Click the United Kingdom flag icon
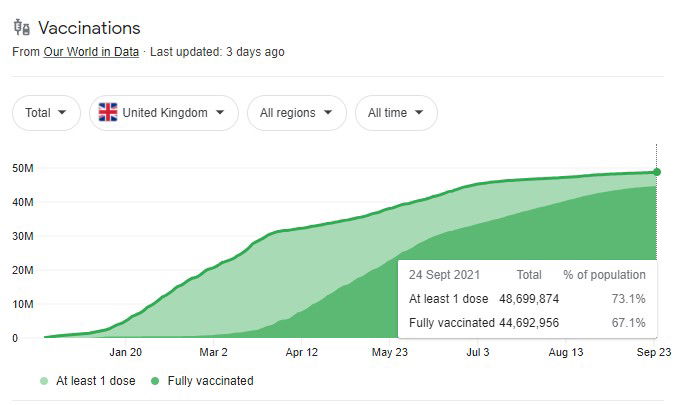This screenshot has height=405, width=686. [106, 113]
